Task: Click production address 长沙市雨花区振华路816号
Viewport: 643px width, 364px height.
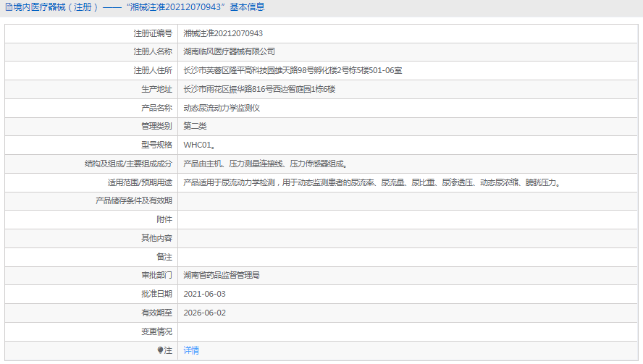Action: click(259, 89)
